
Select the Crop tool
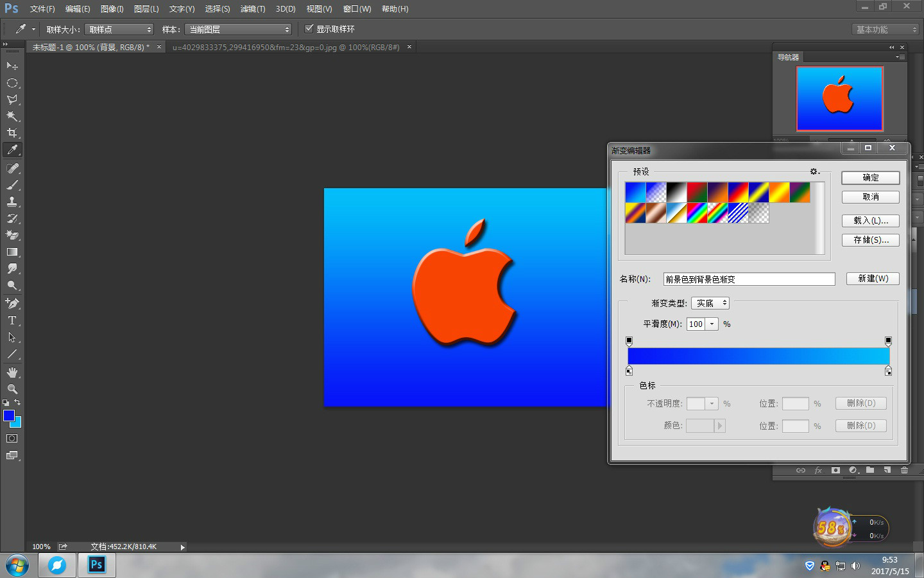tap(12, 133)
